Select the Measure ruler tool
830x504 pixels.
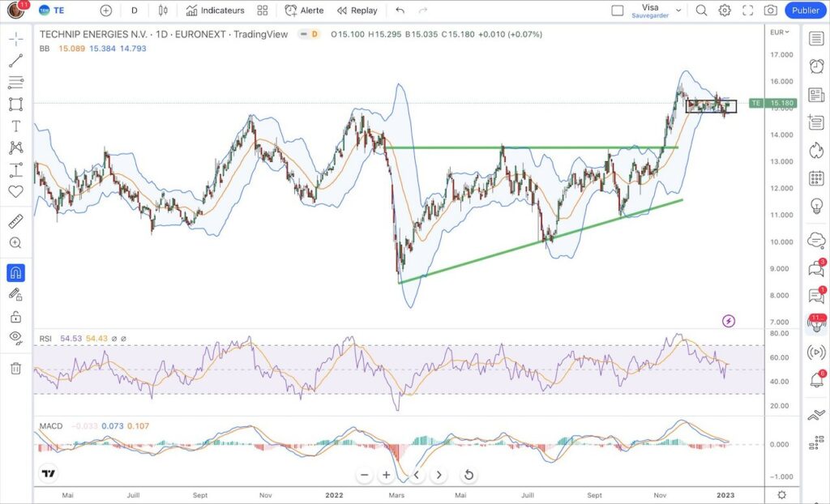[16, 219]
